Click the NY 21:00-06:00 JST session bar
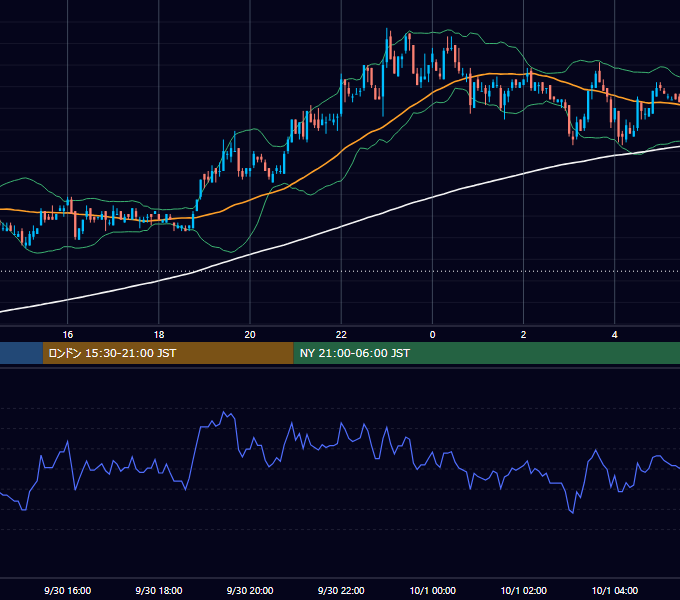This screenshot has width=680, height=600. point(487,353)
